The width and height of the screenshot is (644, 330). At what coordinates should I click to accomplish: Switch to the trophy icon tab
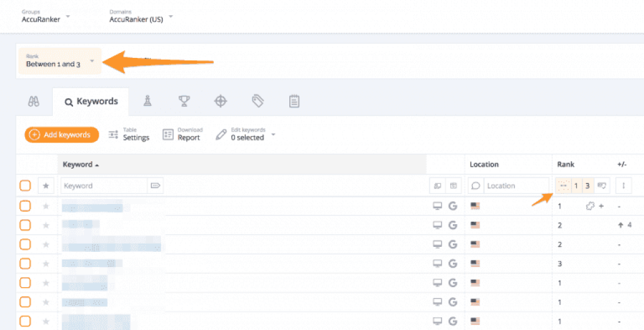coord(184,101)
